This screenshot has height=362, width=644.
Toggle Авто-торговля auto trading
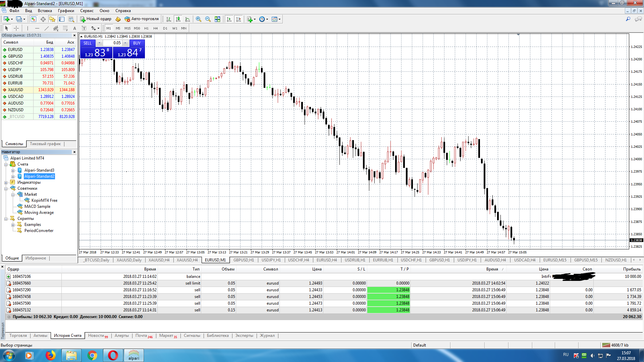pos(141,19)
